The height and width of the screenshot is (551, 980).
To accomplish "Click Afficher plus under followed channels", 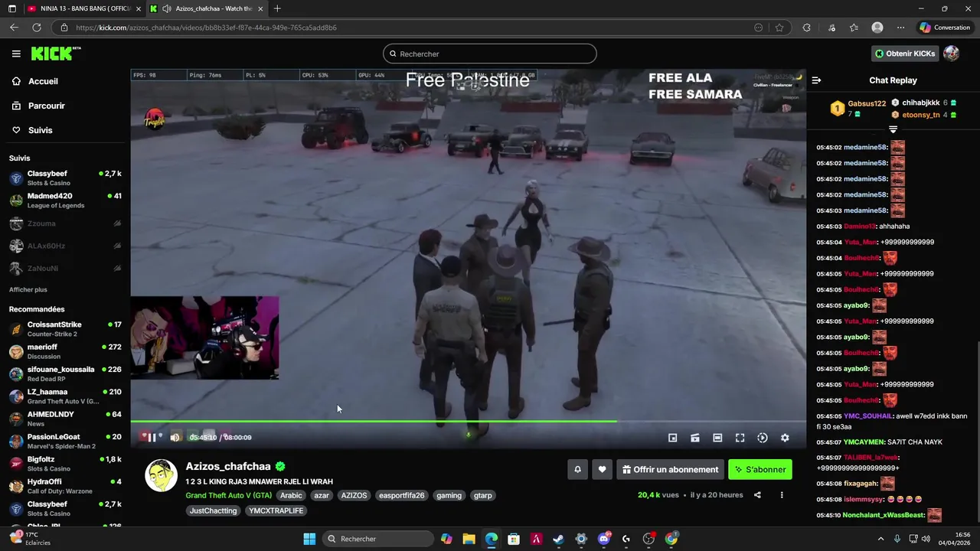I will (x=28, y=289).
